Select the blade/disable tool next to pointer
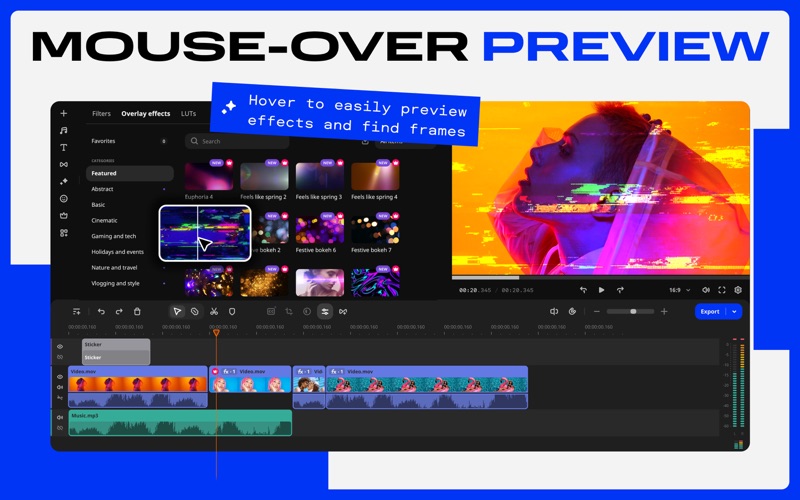The width and height of the screenshot is (800, 500). pos(195,311)
